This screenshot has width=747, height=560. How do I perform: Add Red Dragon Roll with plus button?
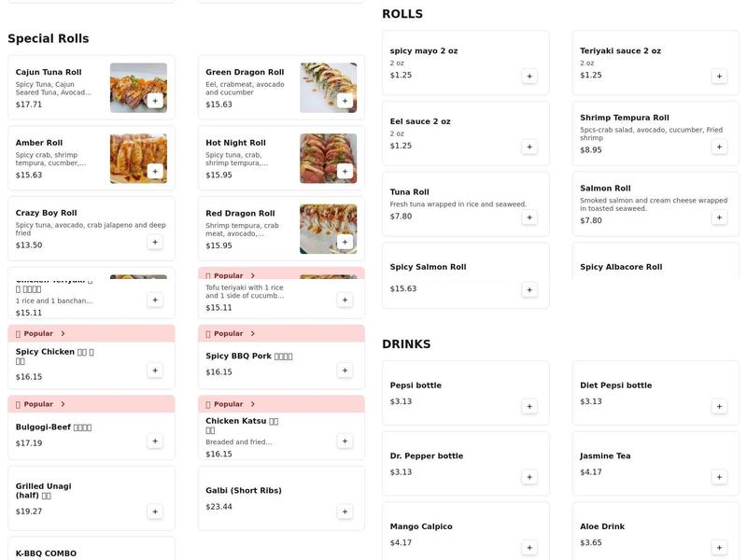(x=345, y=241)
